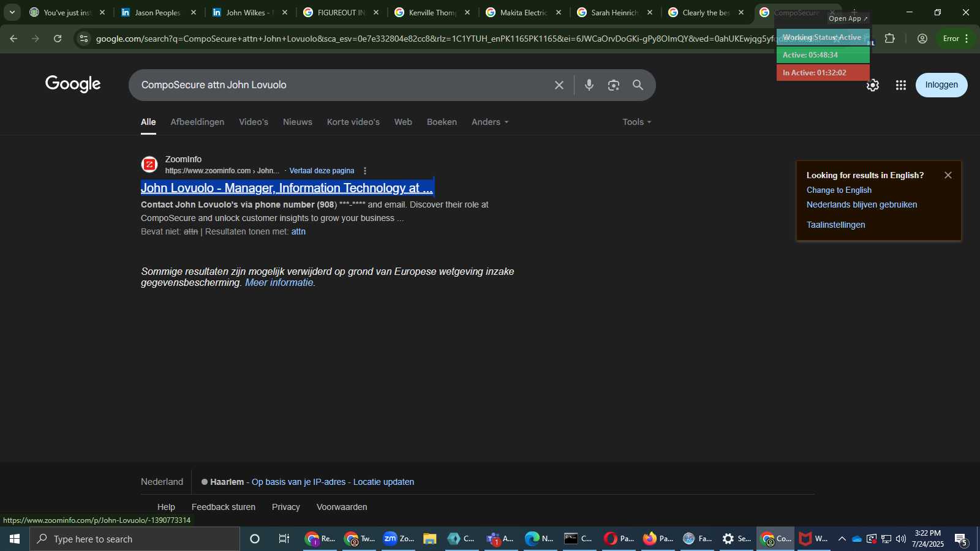Switch to the 'Clearly the be' tab
The height and width of the screenshot is (551, 980).
pyautogui.click(x=706, y=12)
